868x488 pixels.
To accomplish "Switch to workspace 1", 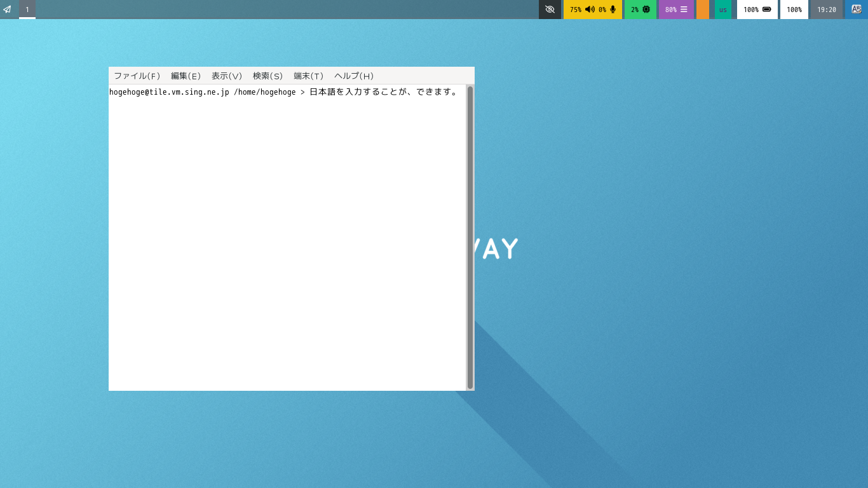I will point(27,10).
